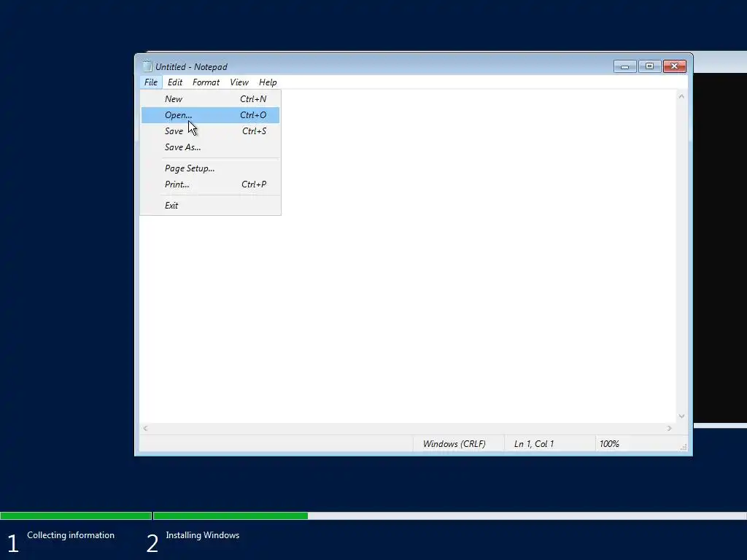Minimize the Notepad window
Viewport: 747px width, 560px height.
click(x=624, y=66)
